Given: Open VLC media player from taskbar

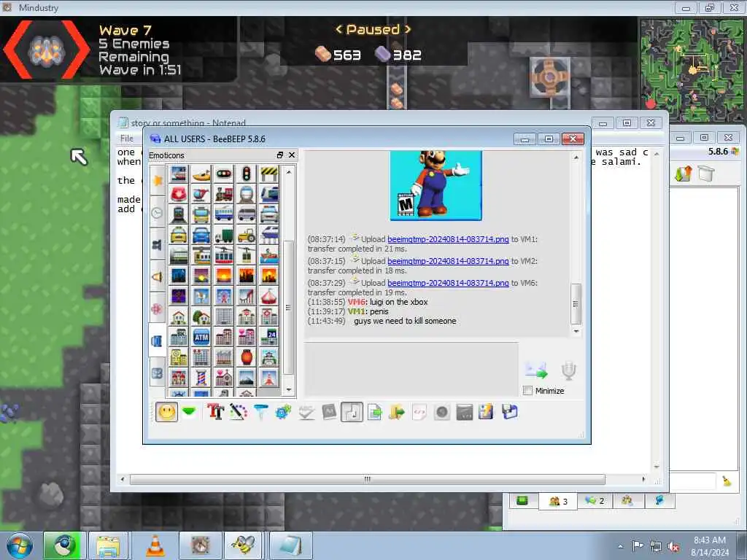Looking at the screenshot, I should [155, 545].
